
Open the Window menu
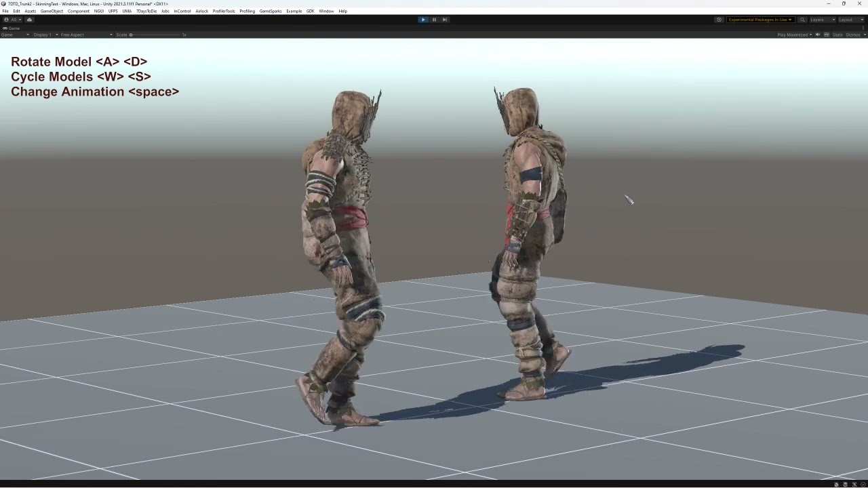coord(326,12)
